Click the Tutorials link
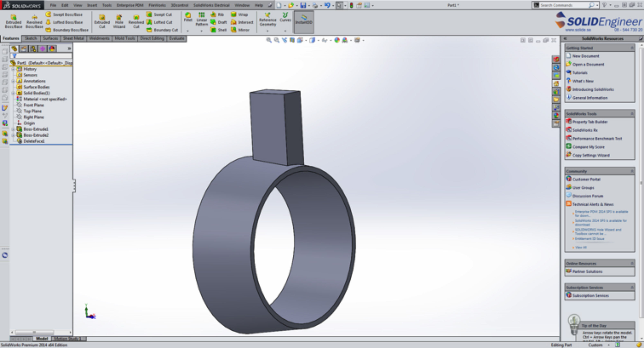Image resolution: width=644 pixels, height=348 pixels. 580,73
